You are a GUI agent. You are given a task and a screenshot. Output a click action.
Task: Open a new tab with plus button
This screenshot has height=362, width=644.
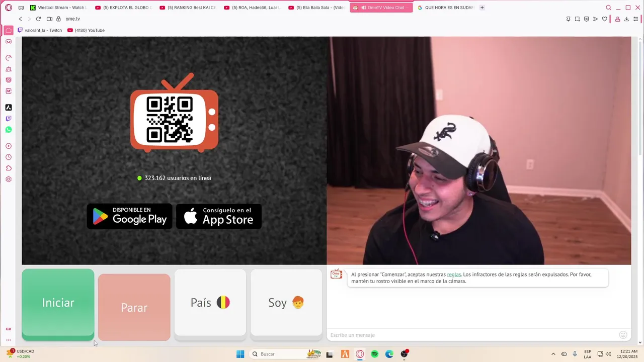click(x=482, y=8)
